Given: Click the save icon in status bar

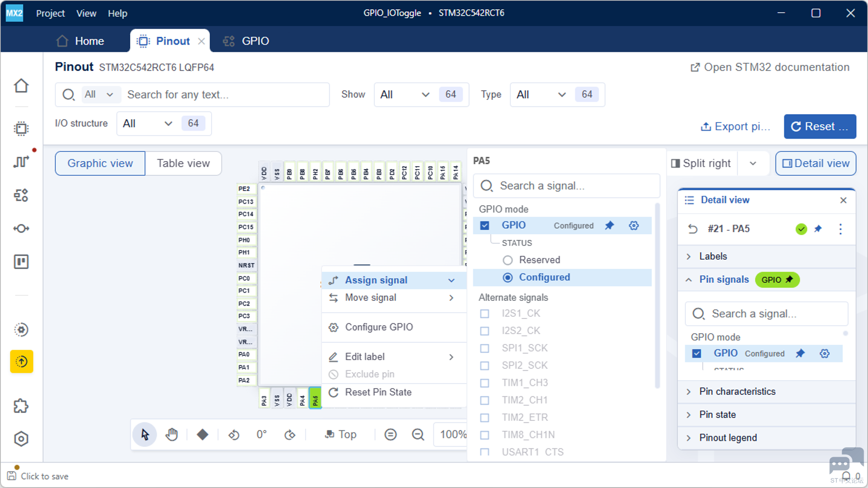Looking at the screenshot, I should coord(12,476).
